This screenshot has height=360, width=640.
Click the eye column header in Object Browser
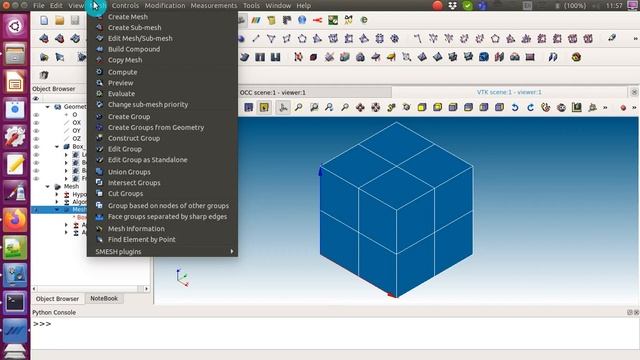36,99
